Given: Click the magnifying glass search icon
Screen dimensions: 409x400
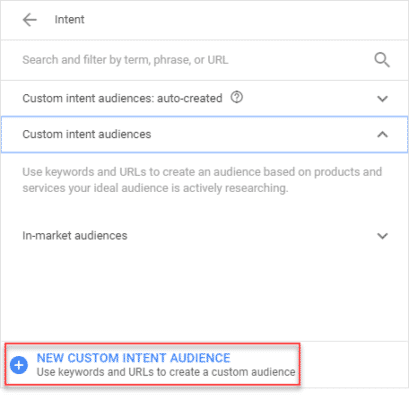Looking at the screenshot, I should coord(382,60).
